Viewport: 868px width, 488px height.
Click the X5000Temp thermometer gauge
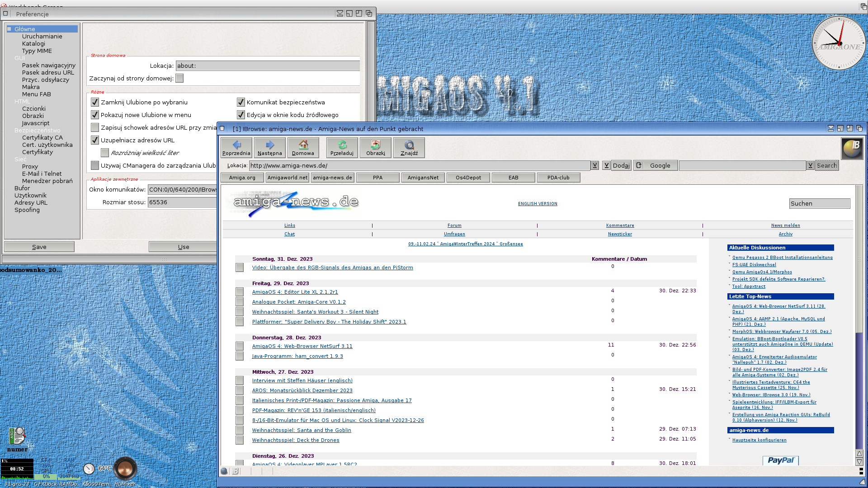click(x=89, y=469)
